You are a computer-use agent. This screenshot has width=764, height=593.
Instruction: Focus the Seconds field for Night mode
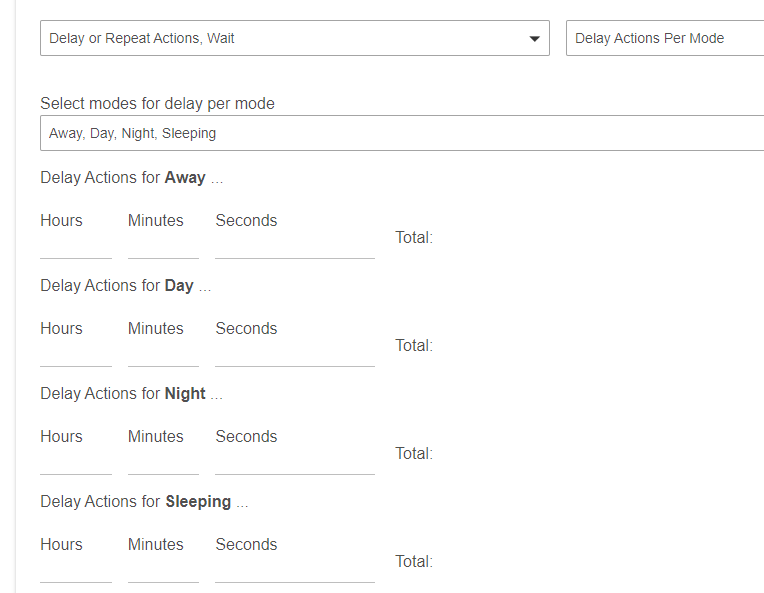coord(294,462)
